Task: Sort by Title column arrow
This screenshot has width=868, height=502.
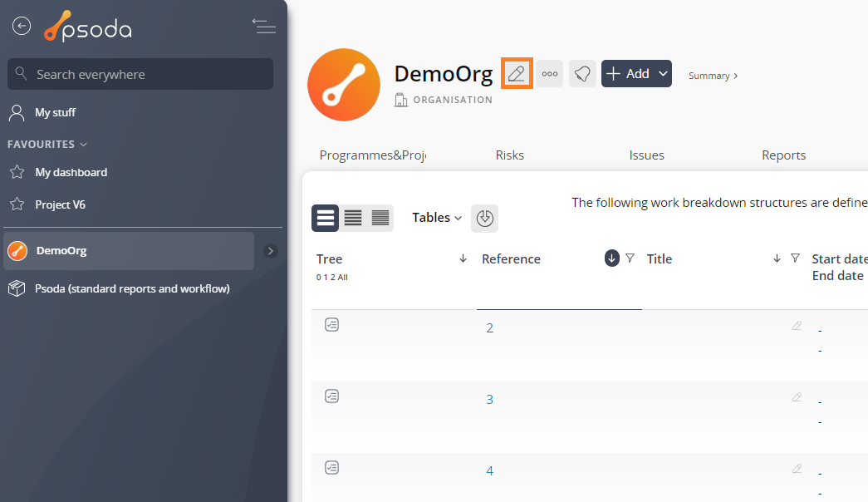Action: pos(777,258)
